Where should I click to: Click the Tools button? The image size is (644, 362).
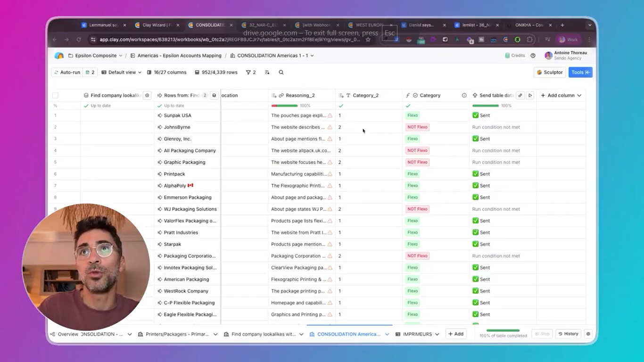pyautogui.click(x=580, y=73)
